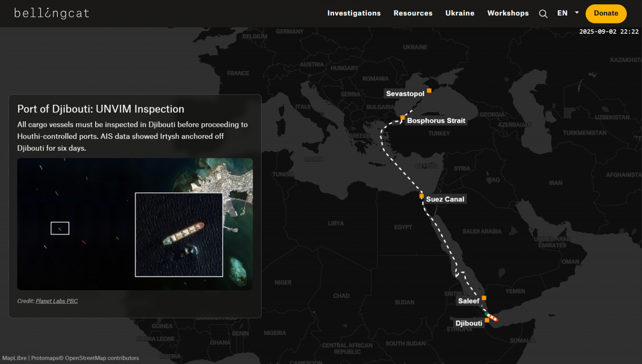Go to the Ukraine section
642x364 pixels.
click(x=460, y=13)
